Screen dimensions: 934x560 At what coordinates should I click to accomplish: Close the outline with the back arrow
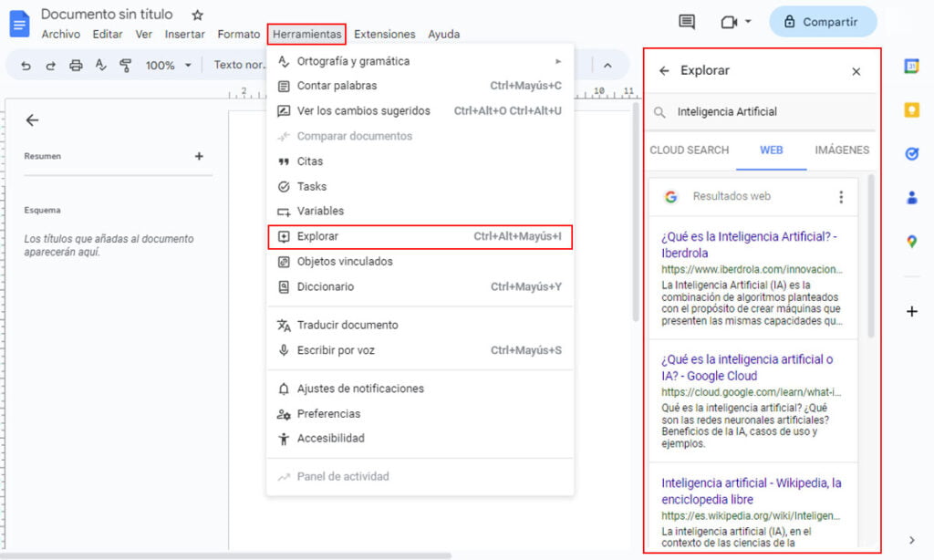point(32,120)
